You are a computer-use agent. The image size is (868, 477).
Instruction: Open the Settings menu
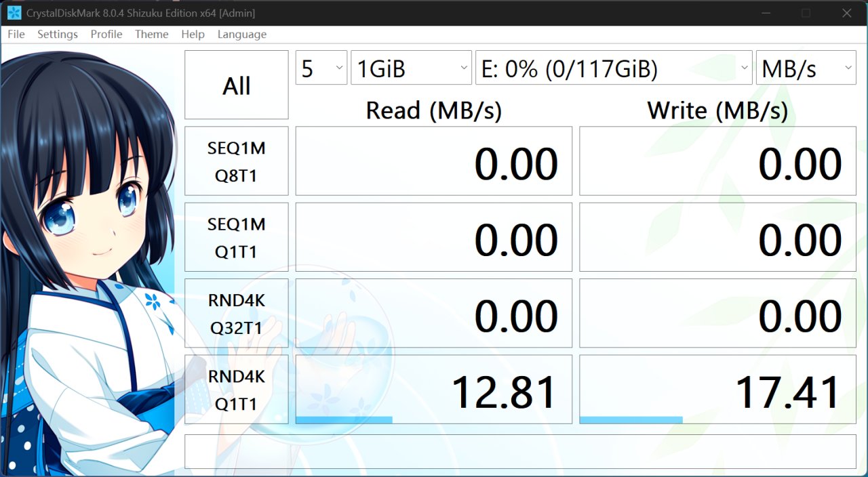tap(58, 35)
